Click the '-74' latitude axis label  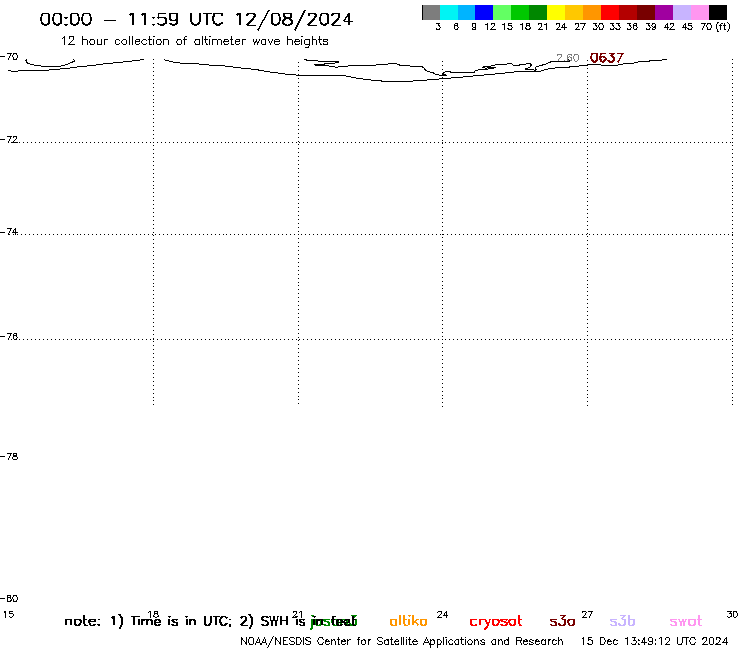click(x=9, y=232)
